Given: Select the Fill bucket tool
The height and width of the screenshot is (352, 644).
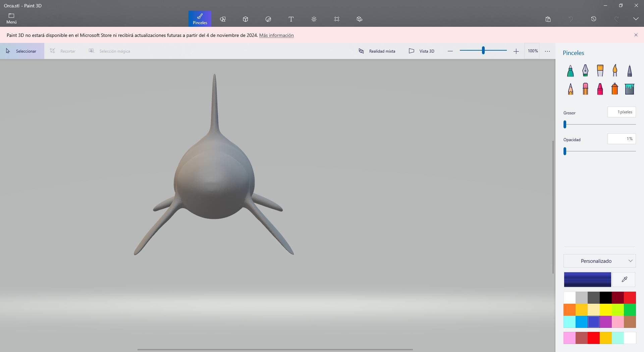Looking at the screenshot, I should (630, 89).
